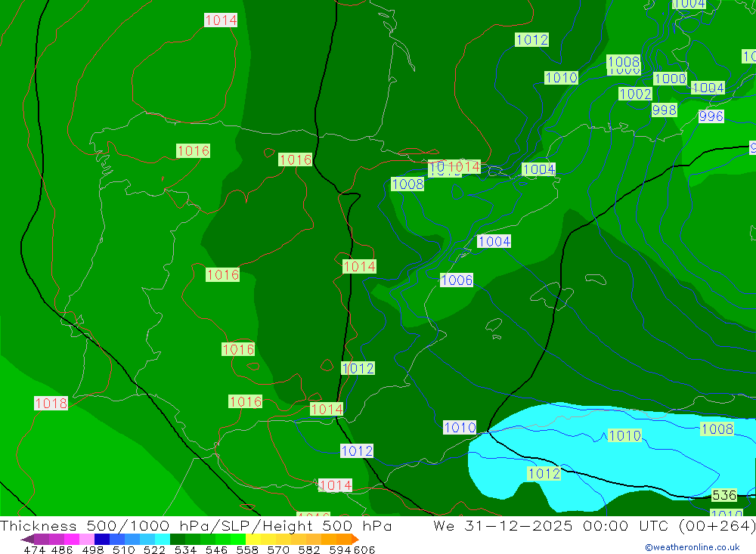Click the legend value 474
Viewport: 756px width, 554px height.
[34, 549]
